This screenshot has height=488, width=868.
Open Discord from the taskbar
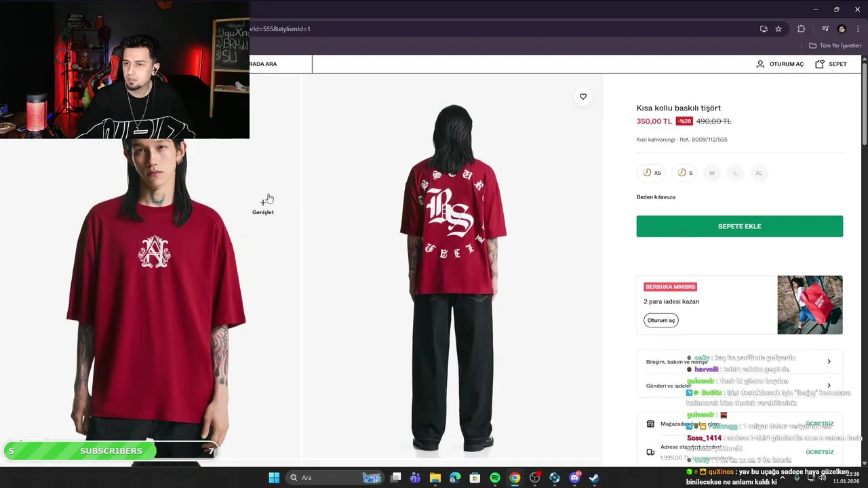(x=575, y=478)
